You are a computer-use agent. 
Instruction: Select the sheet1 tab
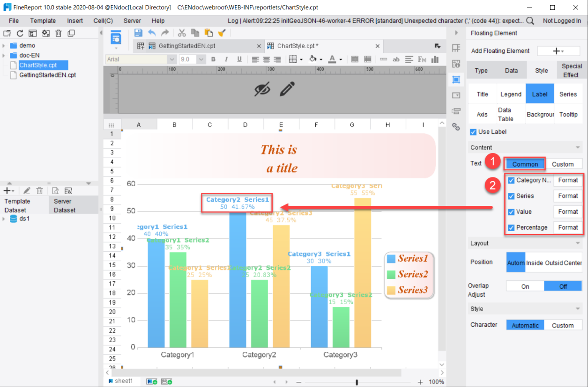pyautogui.click(x=121, y=381)
